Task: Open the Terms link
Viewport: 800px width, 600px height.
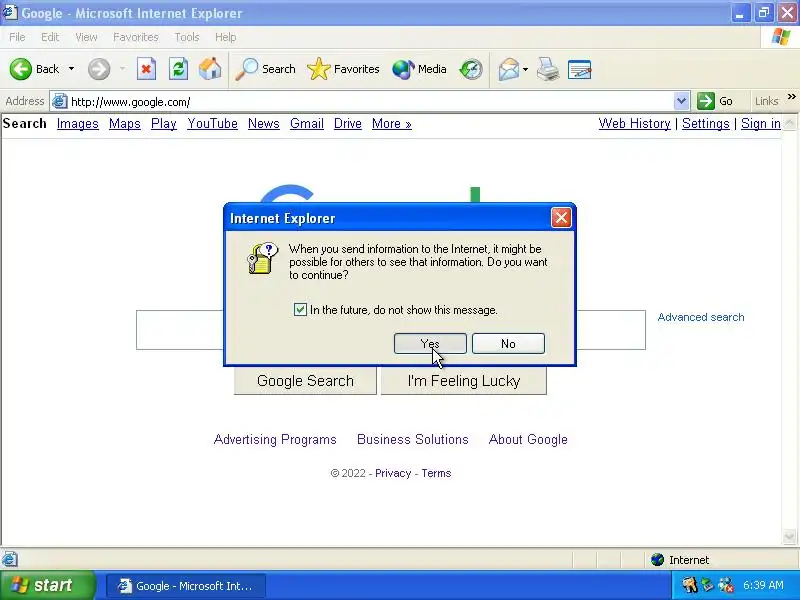Action: point(436,473)
